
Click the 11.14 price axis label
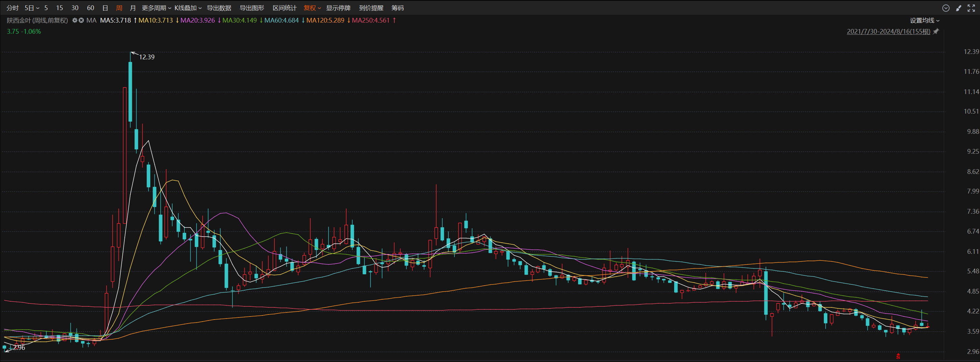point(971,92)
